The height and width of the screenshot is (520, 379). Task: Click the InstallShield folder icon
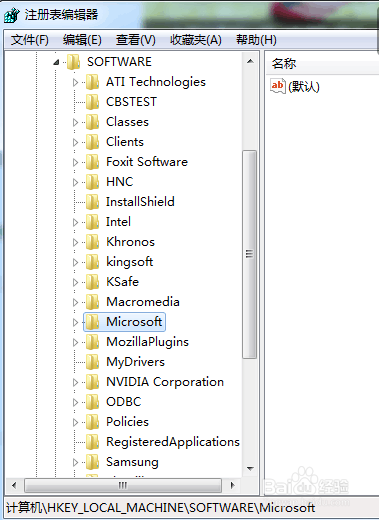(92, 202)
